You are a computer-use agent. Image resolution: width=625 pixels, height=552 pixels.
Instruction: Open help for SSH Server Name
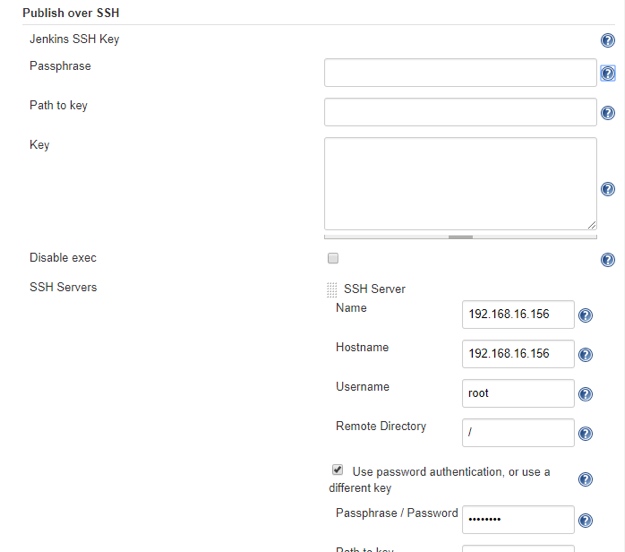tap(586, 315)
